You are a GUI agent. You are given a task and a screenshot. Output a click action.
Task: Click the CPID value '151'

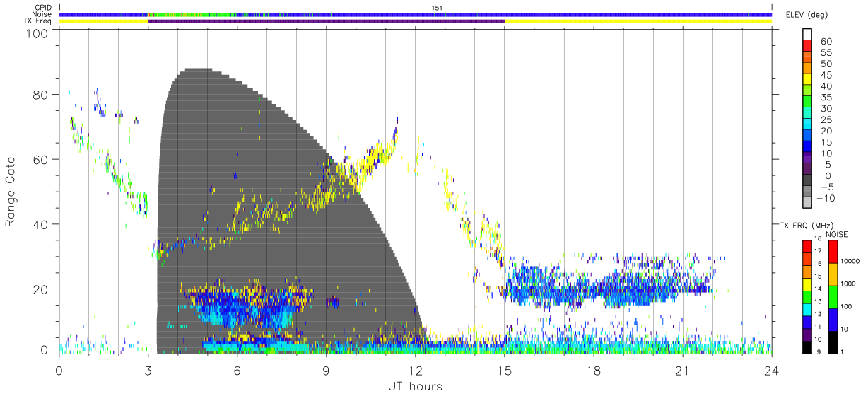click(438, 8)
